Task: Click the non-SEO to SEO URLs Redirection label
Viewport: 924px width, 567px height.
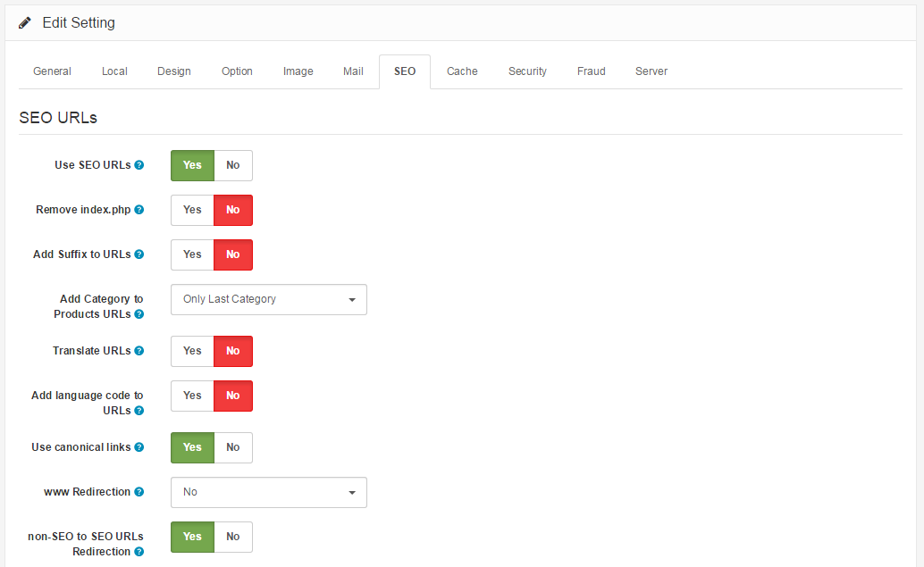Action: click(86, 544)
